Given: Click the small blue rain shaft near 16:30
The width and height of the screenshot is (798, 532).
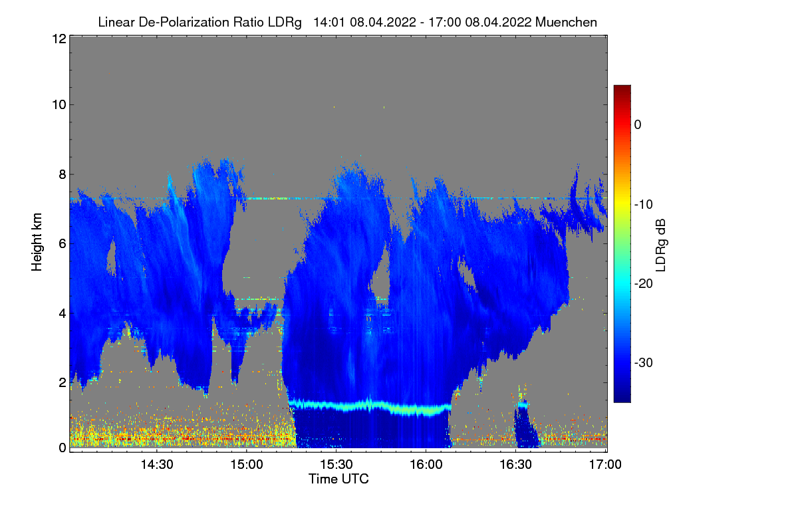Looking at the screenshot, I should tap(525, 426).
